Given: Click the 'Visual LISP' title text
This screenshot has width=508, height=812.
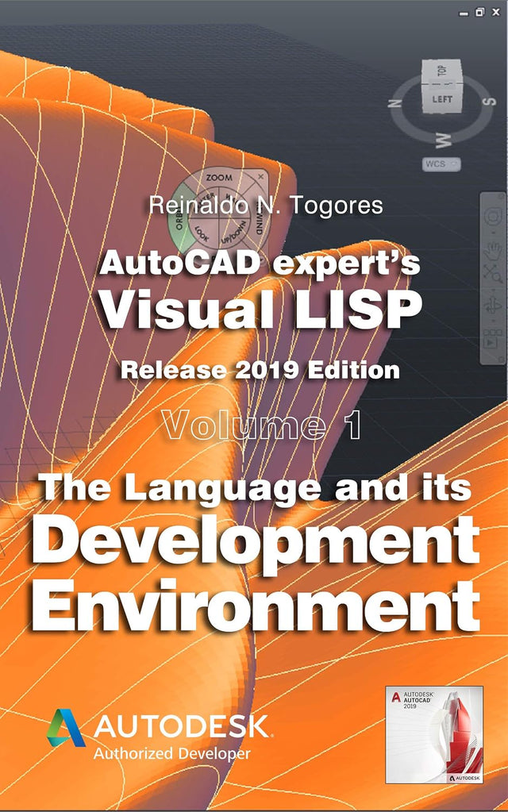Looking at the screenshot, I should tap(260, 308).
